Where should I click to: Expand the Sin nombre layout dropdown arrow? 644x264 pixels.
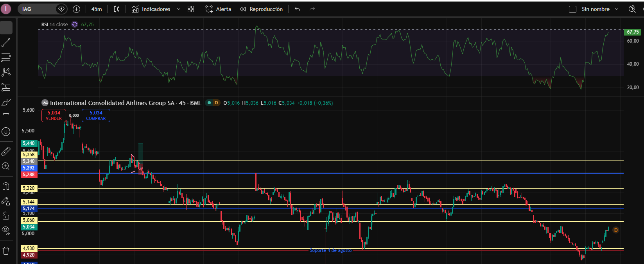[617, 9]
